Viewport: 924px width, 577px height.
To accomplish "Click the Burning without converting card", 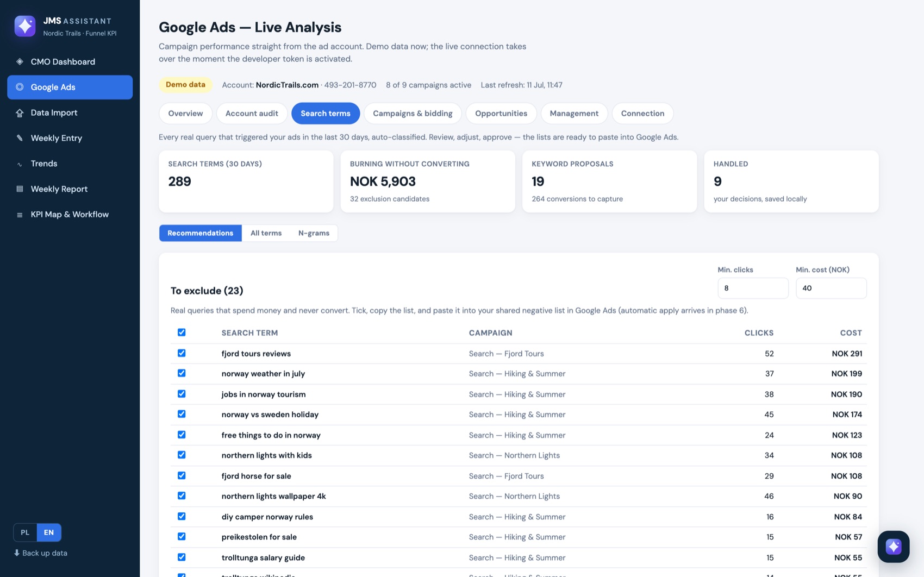I will [428, 181].
